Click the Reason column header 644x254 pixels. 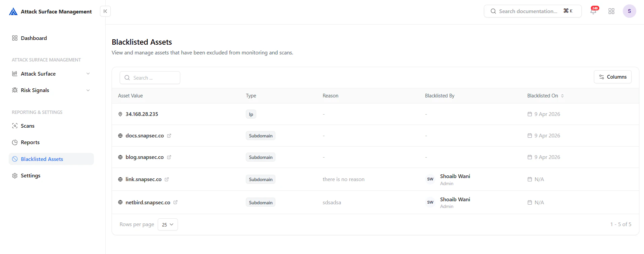coord(331,96)
